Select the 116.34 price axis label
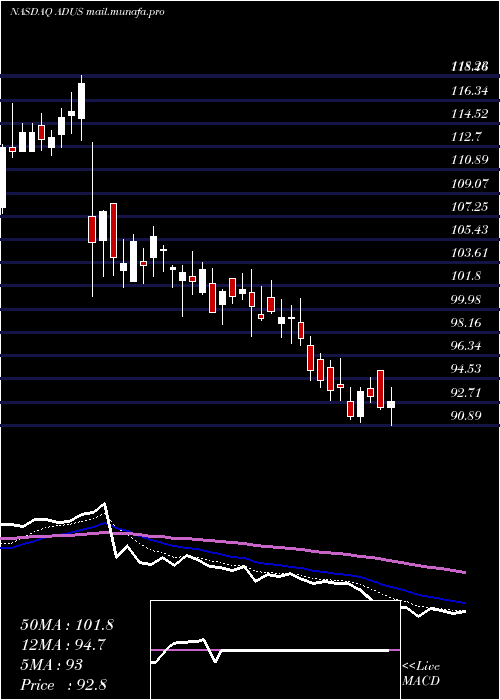The width and height of the screenshot is (500, 700). click(470, 91)
